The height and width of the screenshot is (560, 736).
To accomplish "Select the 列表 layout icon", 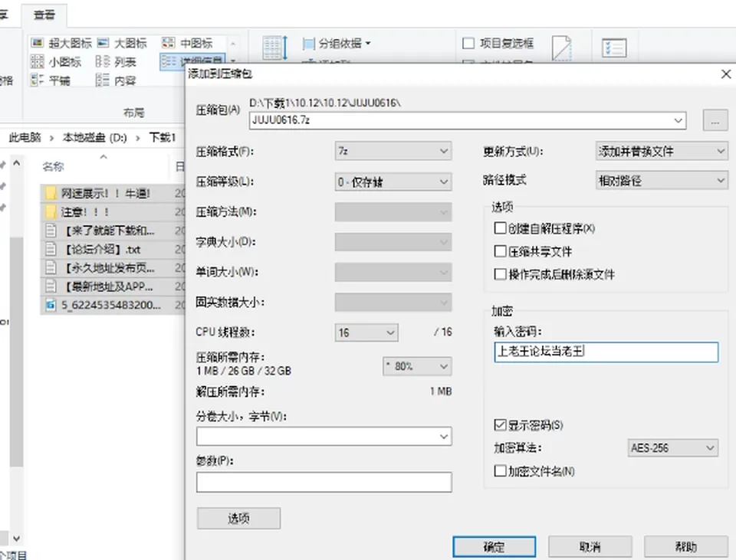I will [102, 61].
